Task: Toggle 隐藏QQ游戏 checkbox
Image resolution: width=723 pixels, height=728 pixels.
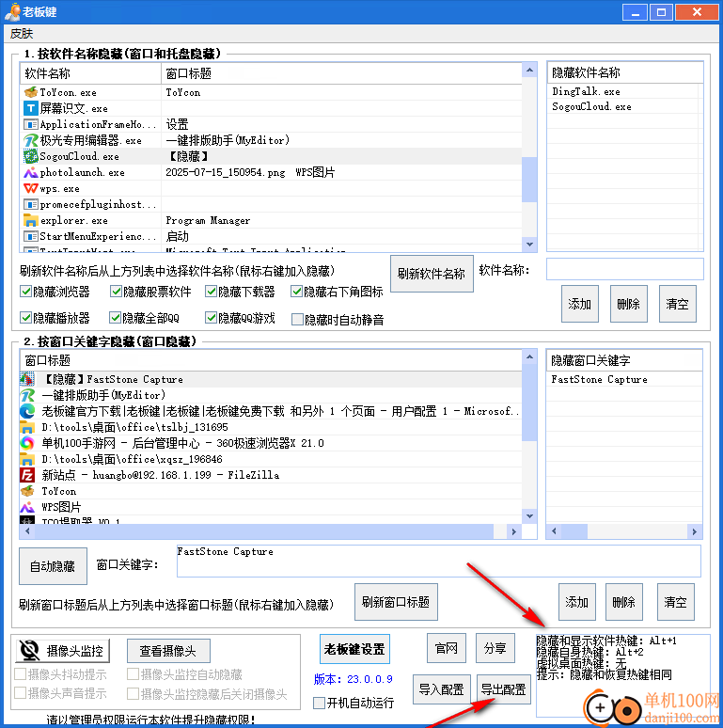Action: pos(212,318)
